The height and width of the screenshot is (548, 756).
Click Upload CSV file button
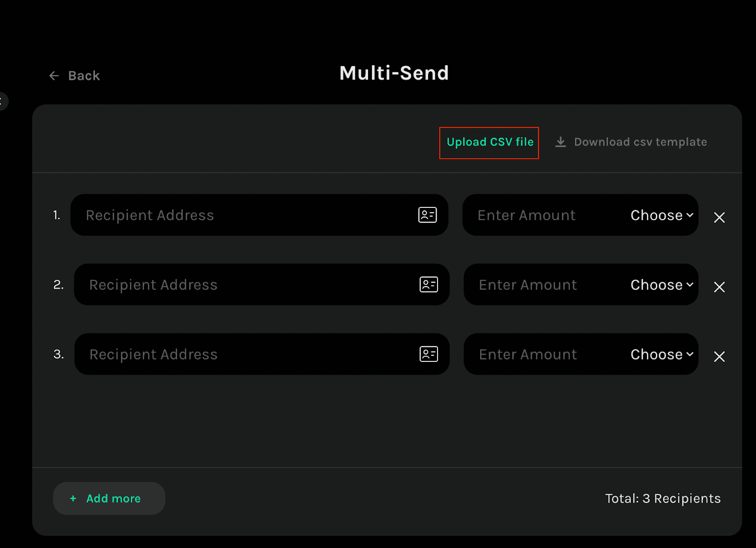(x=490, y=142)
